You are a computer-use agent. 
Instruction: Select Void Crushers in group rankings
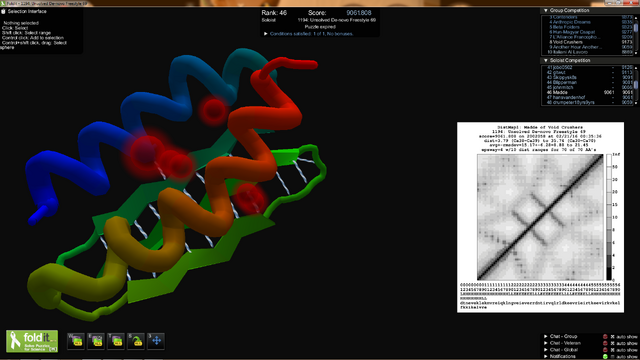tap(566, 42)
